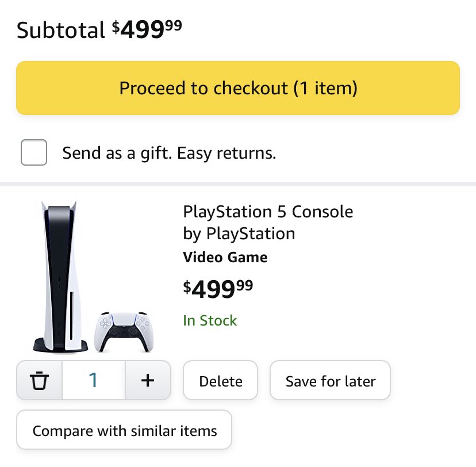Increase quantity with the plus icon
This screenshot has height=467, width=476.
tap(148, 380)
